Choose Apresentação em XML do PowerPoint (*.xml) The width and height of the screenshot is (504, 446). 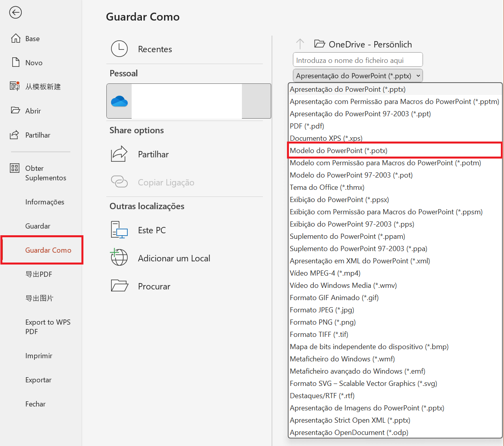click(395, 261)
